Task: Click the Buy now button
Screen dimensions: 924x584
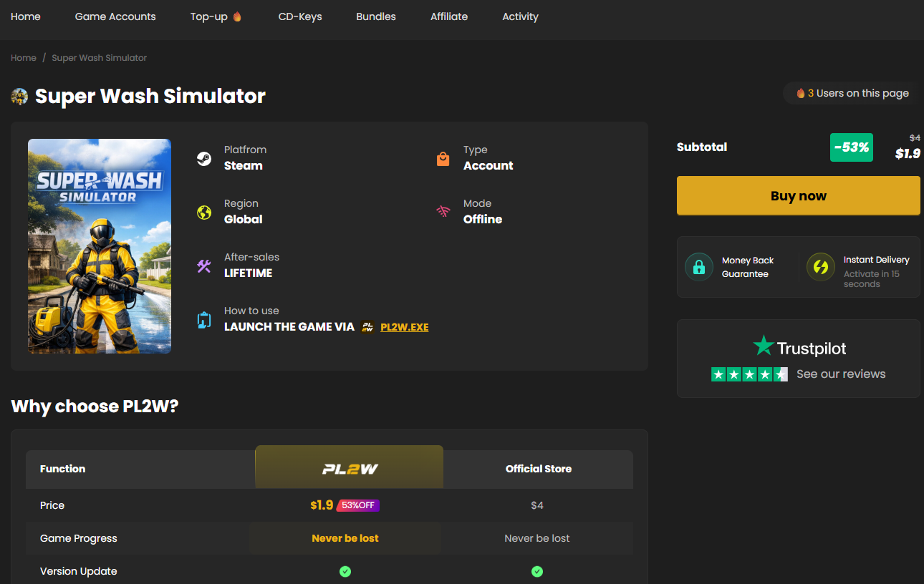Action: (799, 196)
